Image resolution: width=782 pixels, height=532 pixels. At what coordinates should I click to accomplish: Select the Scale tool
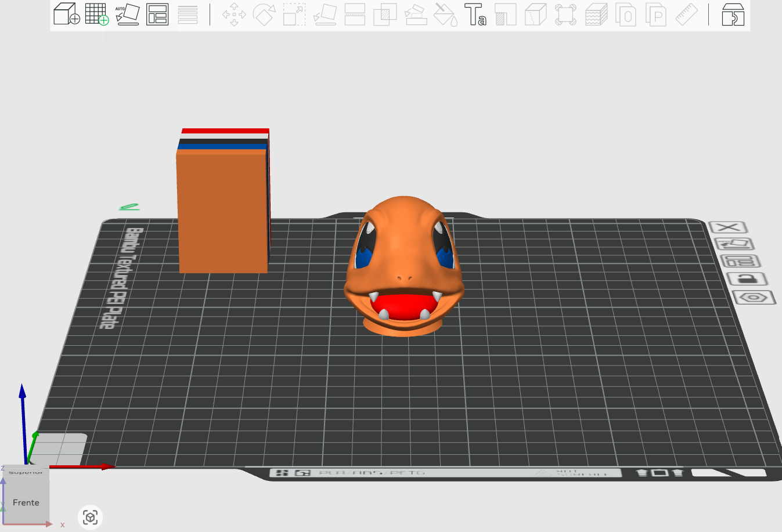pyautogui.click(x=294, y=14)
